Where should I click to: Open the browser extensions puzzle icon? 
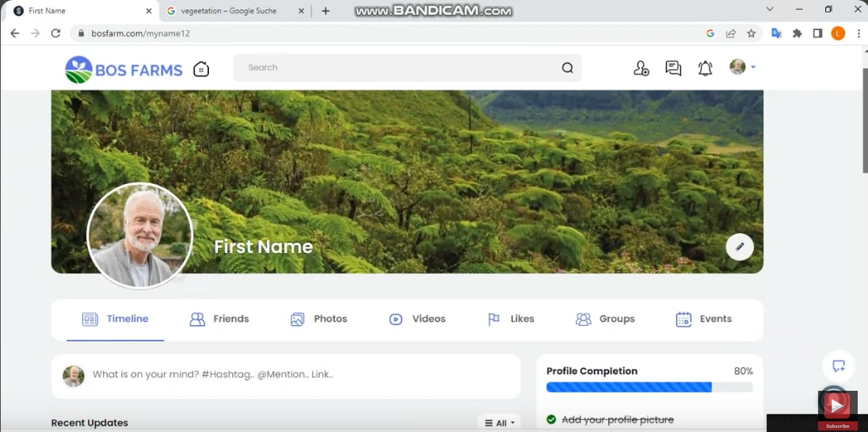(798, 33)
